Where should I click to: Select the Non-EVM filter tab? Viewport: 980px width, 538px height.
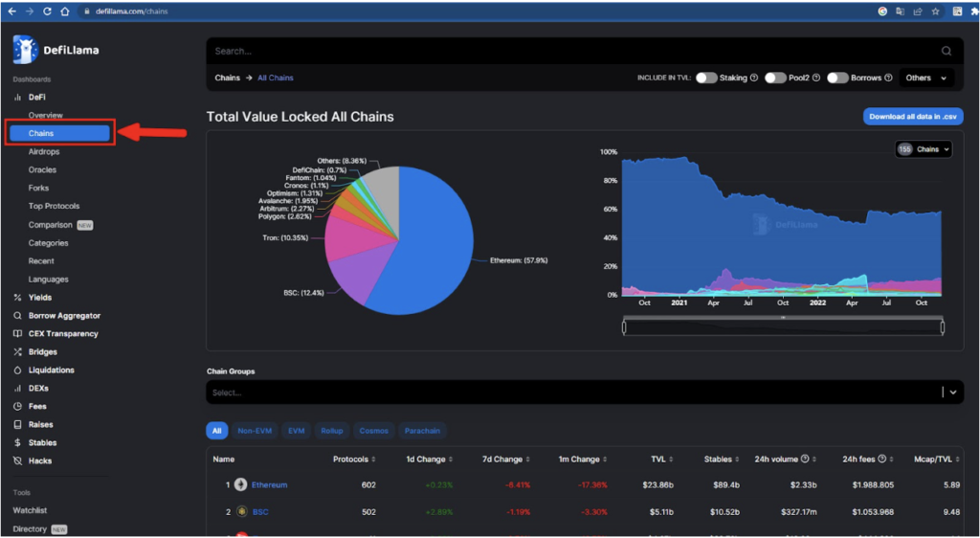point(255,431)
